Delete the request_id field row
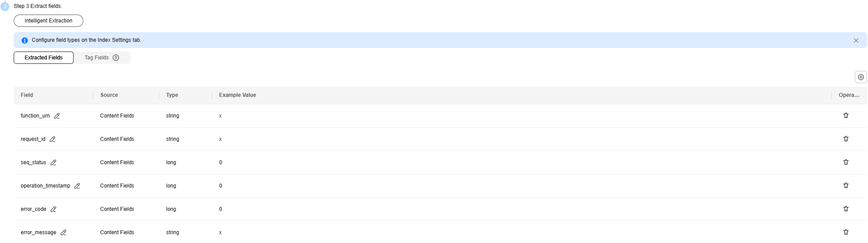This screenshot has height=243, width=868. click(846, 139)
